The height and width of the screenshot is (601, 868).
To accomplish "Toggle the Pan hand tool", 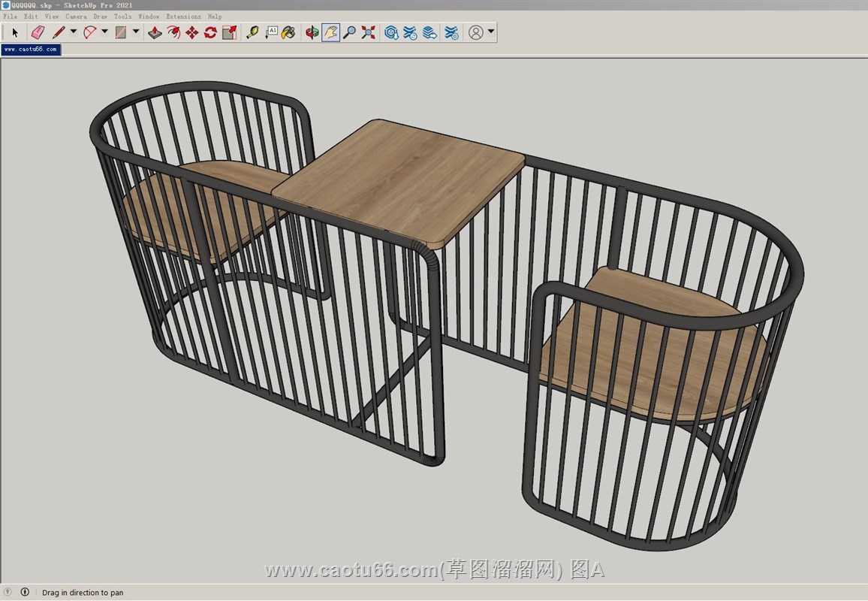I will click(x=330, y=32).
